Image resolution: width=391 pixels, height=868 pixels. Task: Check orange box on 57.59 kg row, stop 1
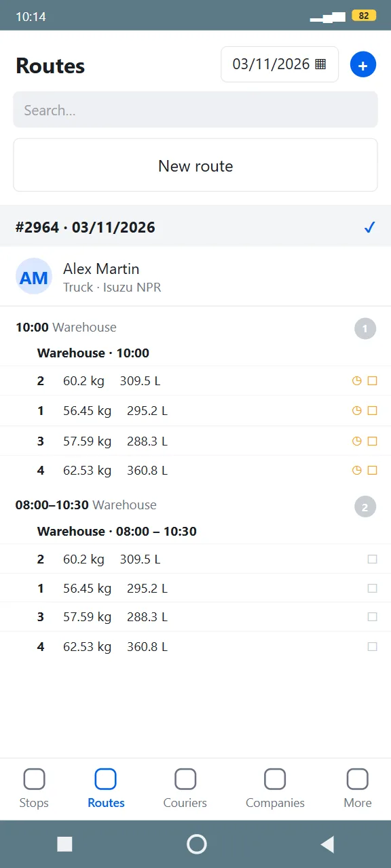tap(372, 441)
